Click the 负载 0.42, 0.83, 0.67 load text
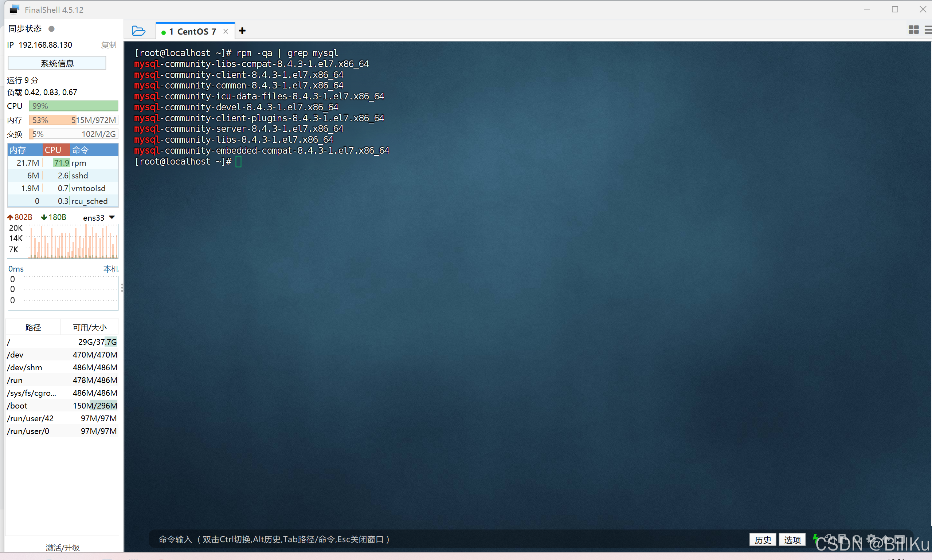Screen dimensions: 932x560 point(42,92)
